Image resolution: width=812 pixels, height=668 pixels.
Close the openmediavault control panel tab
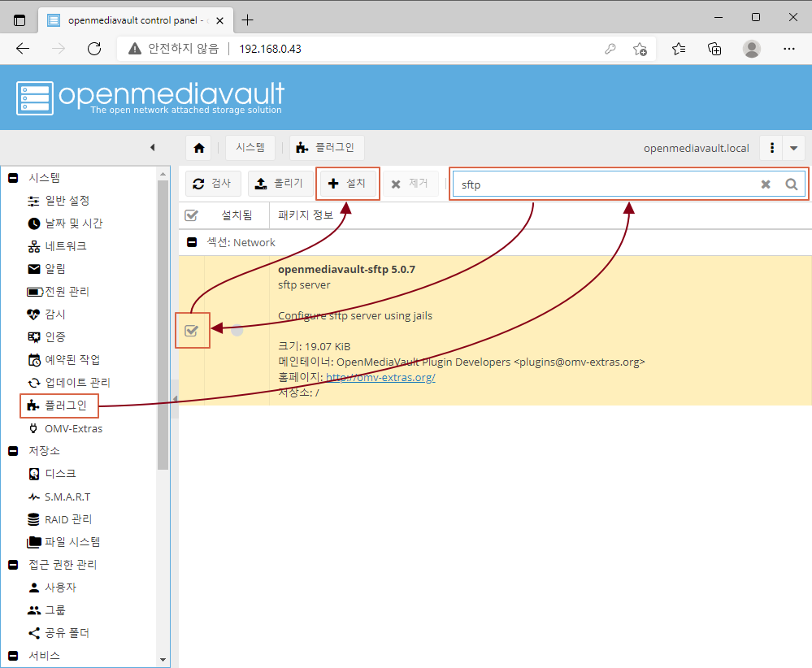click(219, 20)
